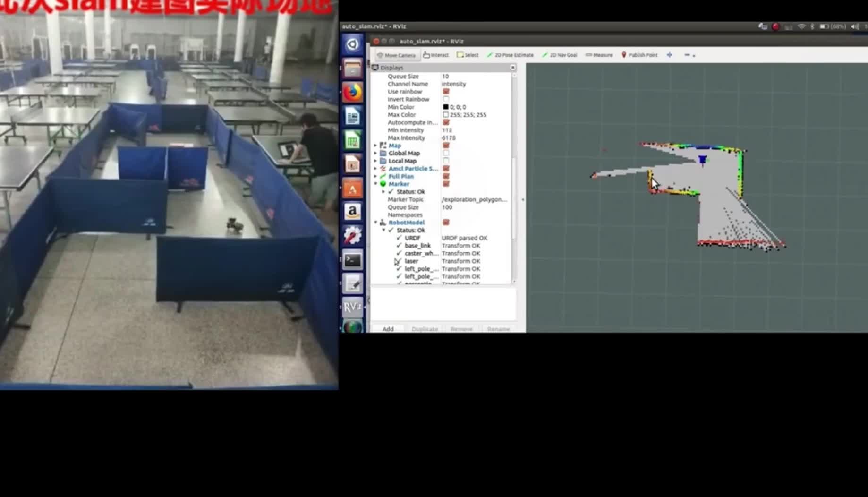Enable the Local Map checkbox
868x497 pixels.
446,161
